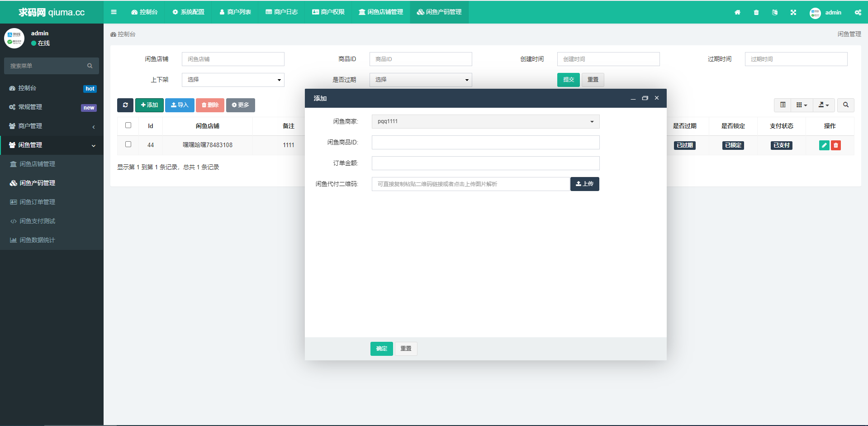Viewport: 868px width, 426px height.
Task: Click the 已过期 status badge
Action: [x=685, y=145]
